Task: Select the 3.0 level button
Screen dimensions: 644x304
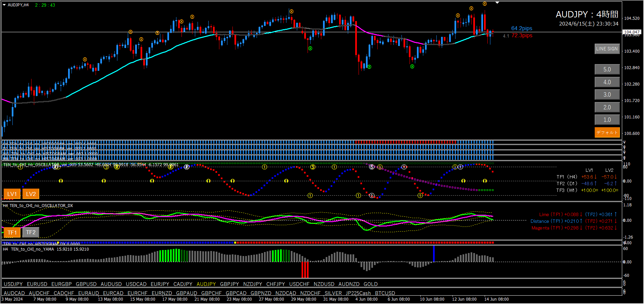Action: click(607, 95)
